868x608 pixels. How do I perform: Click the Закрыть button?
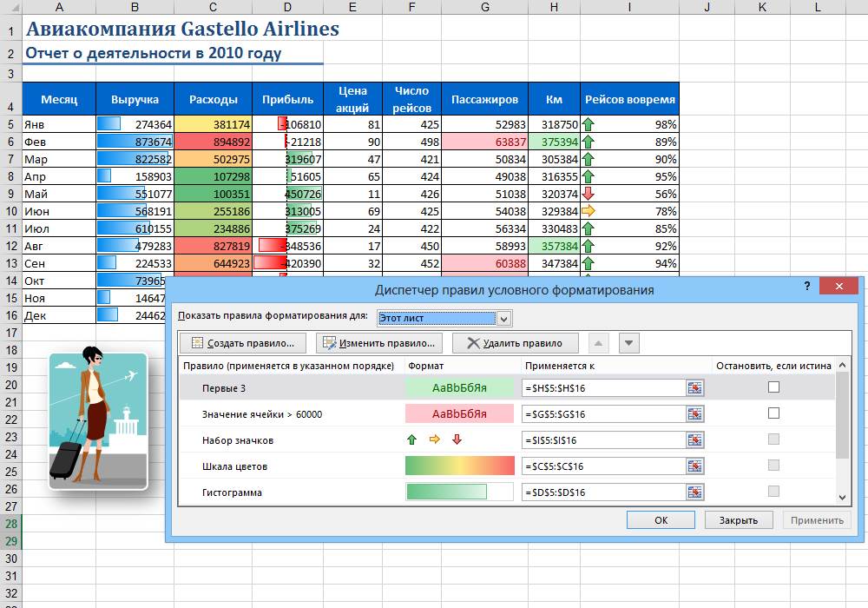[739, 520]
